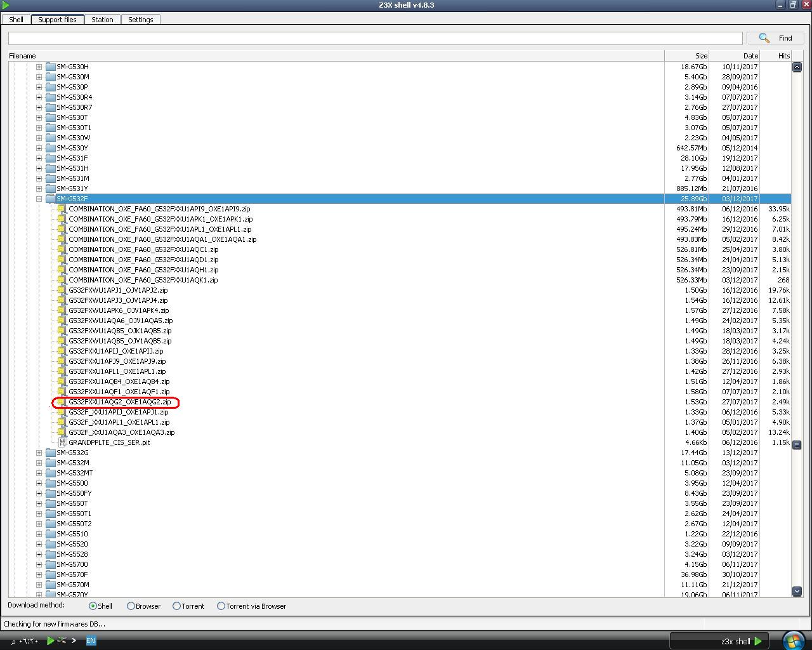Select G532FXWU1APK6_OJV1APK4.zip file
812x650 pixels.
(x=119, y=310)
